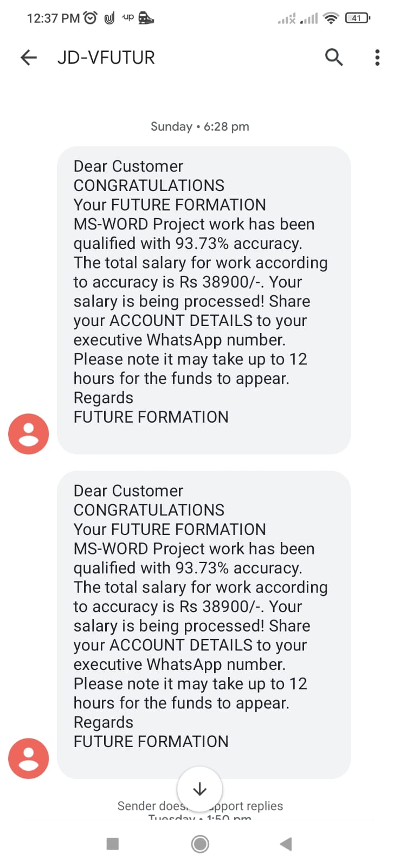The image size is (400, 868).
Task: Tap the second FUTURE FORMATION message bubble
Action: tap(204, 624)
